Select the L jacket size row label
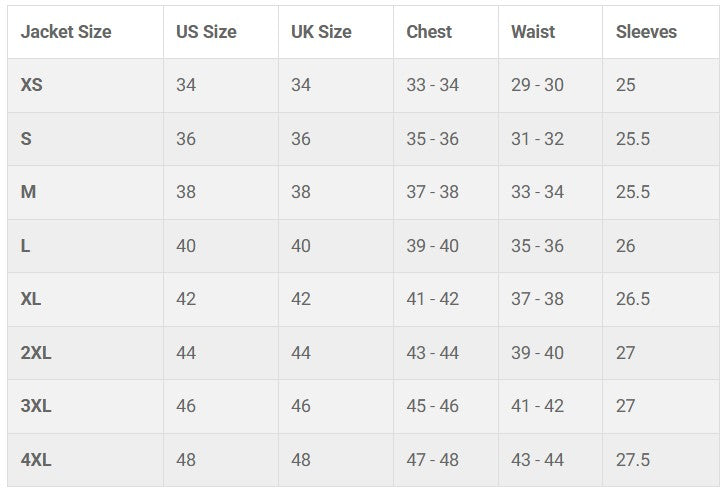 tap(26, 246)
